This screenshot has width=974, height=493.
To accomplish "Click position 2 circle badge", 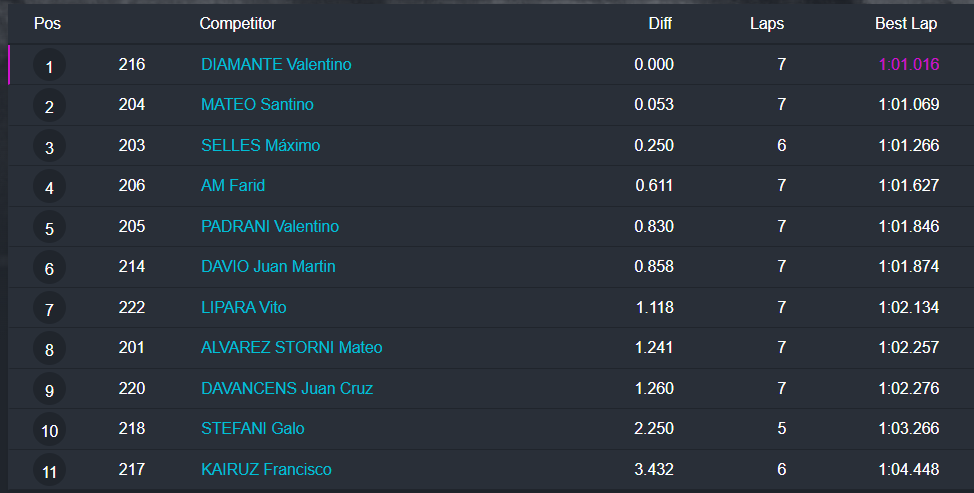I will (49, 106).
